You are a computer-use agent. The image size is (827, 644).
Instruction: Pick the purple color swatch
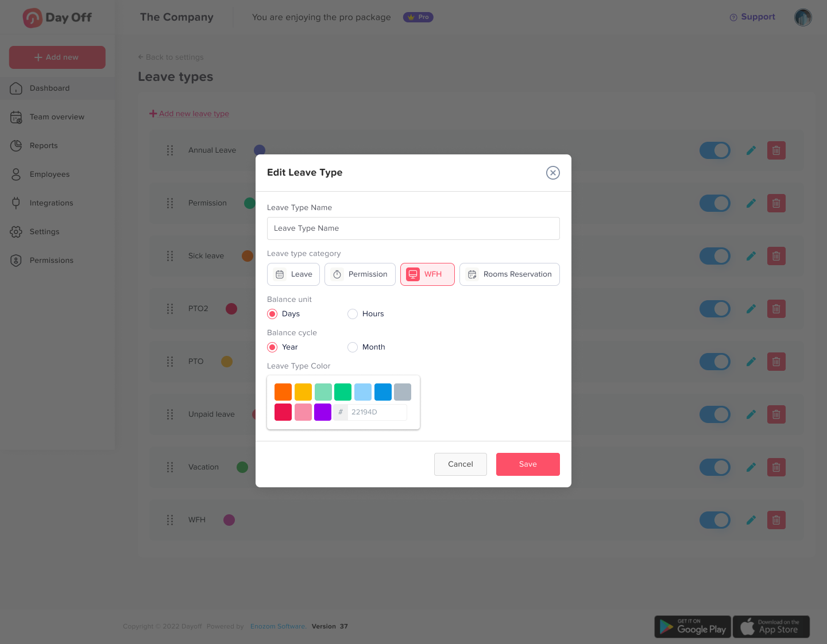(323, 412)
